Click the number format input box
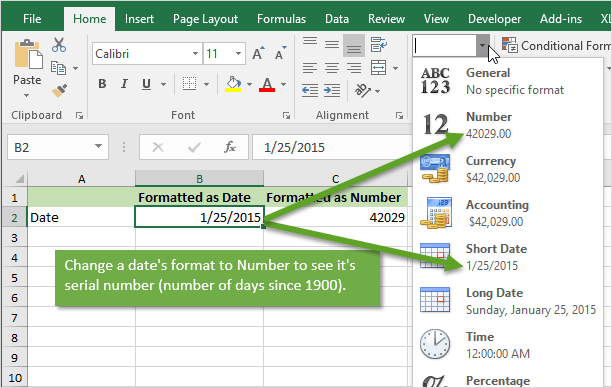The image size is (612, 388). (444, 46)
